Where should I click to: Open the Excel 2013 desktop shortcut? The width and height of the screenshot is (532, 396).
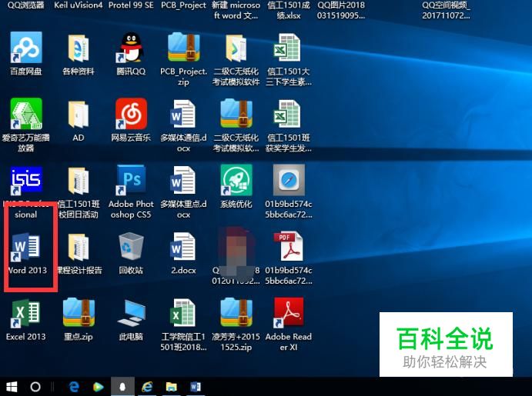[26, 314]
